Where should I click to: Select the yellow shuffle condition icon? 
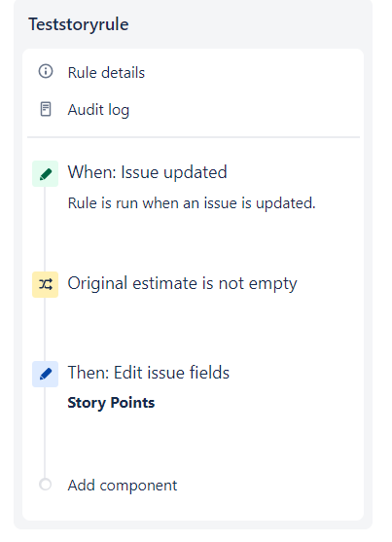[x=46, y=284]
